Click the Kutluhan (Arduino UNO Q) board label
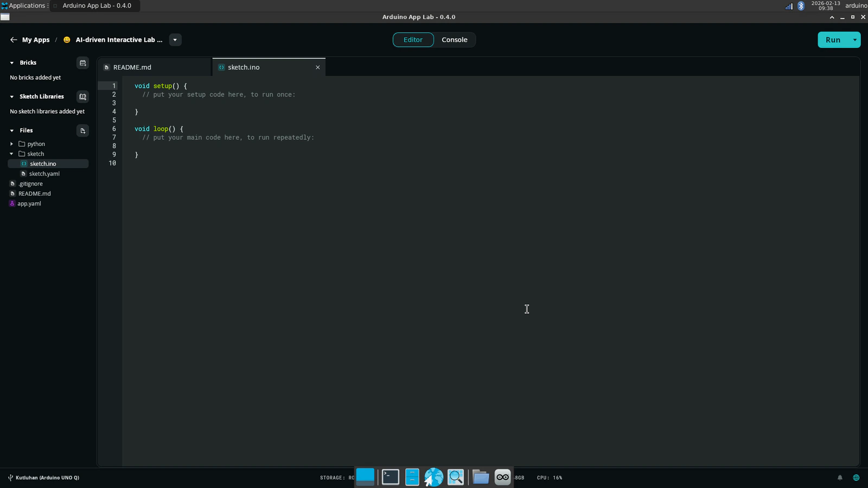The image size is (868, 488). (47, 478)
